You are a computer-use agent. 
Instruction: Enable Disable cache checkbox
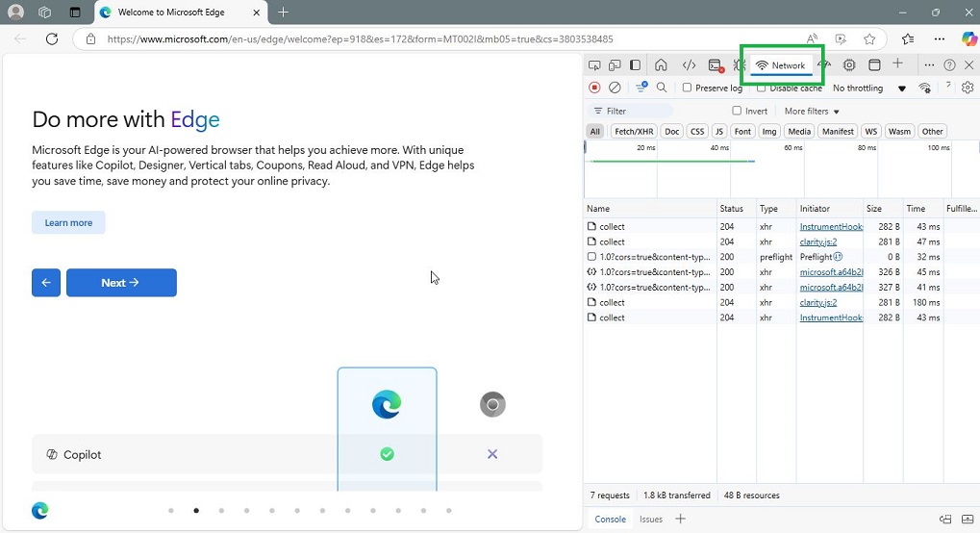762,89
